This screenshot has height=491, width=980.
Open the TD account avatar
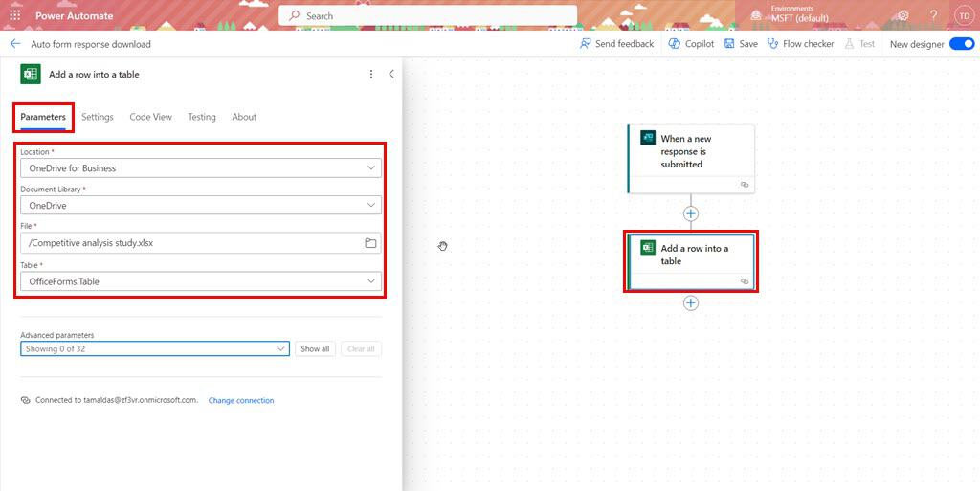(x=963, y=16)
